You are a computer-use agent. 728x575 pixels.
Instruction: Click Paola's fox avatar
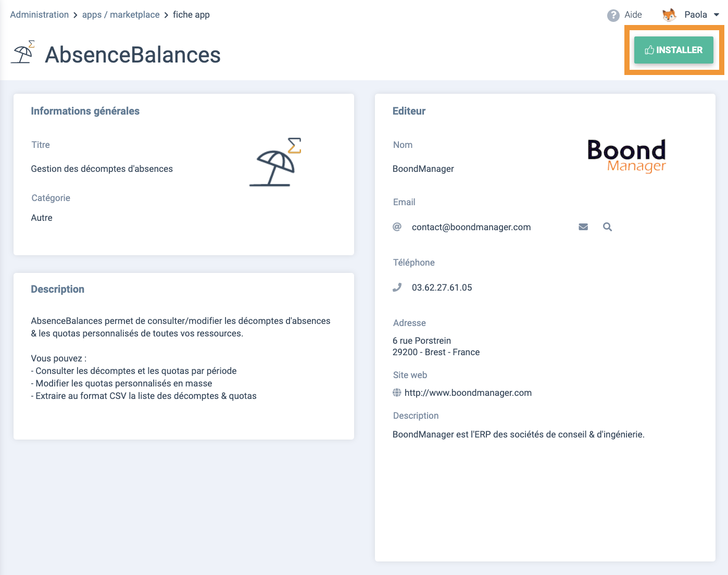pos(669,15)
